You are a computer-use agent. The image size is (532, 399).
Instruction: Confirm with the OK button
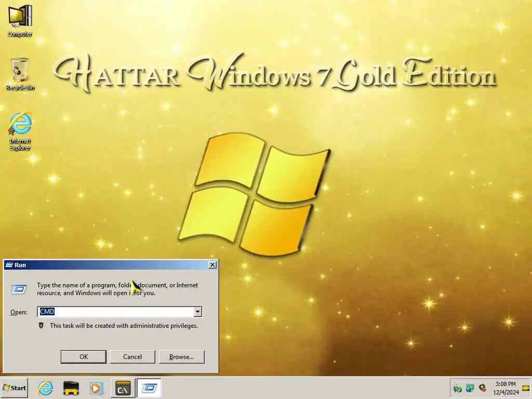click(84, 356)
